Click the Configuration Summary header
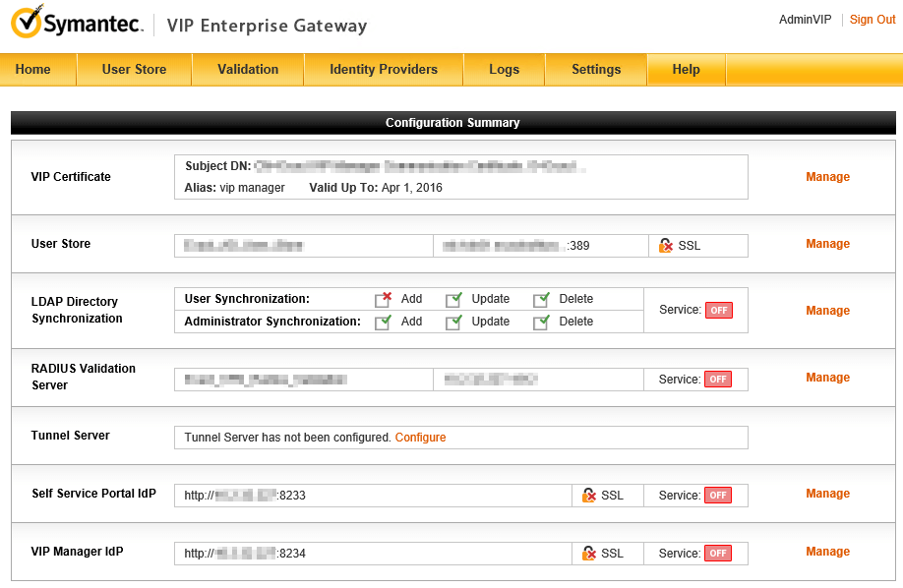903x588 pixels. coord(452,123)
